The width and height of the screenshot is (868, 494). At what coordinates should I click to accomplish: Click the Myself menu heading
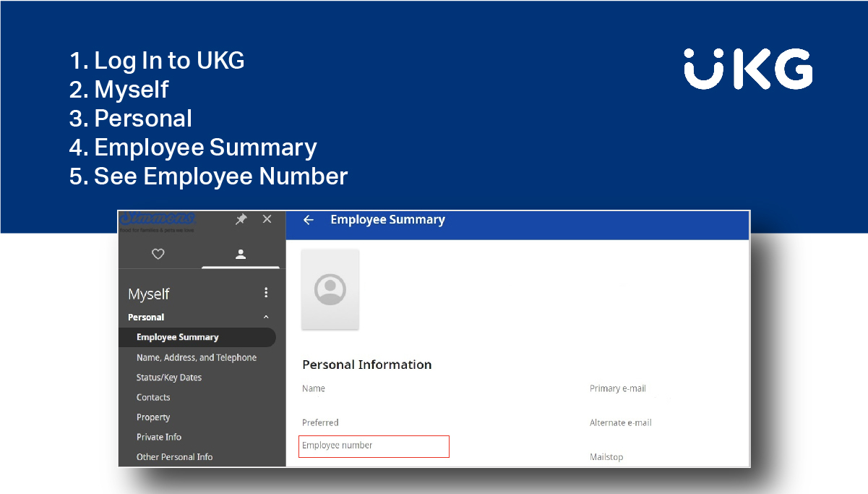(x=149, y=294)
